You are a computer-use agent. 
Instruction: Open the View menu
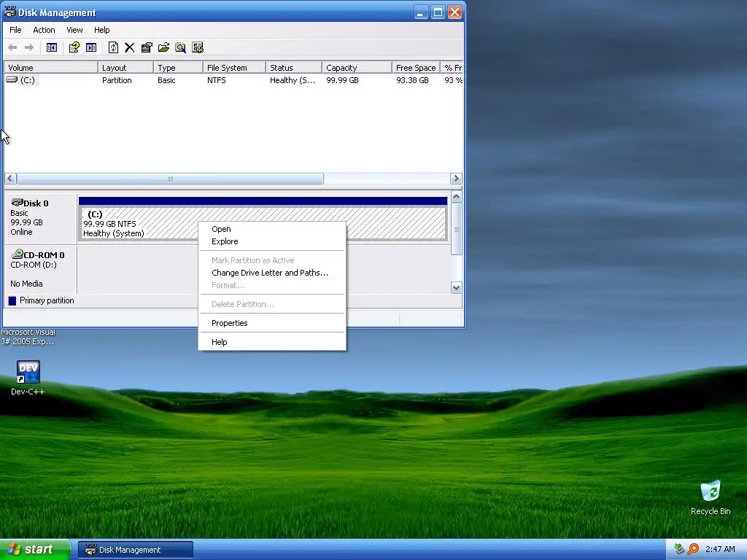point(74,30)
